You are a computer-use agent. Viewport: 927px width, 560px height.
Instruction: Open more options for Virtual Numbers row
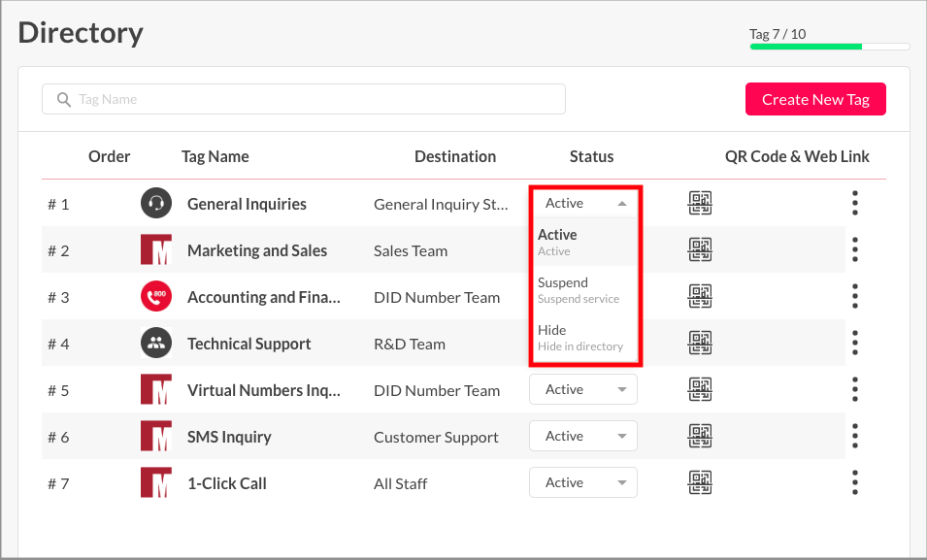[855, 389]
